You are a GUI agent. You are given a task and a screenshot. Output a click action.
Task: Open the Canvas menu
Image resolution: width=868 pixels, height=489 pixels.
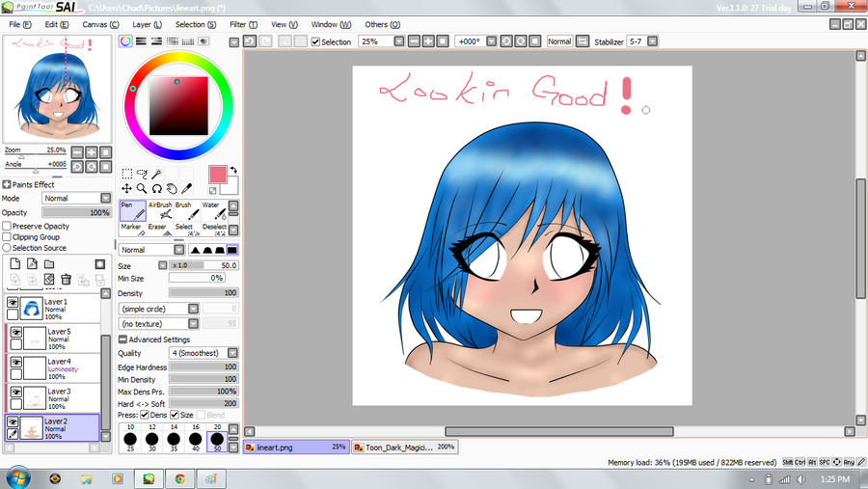pos(100,24)
